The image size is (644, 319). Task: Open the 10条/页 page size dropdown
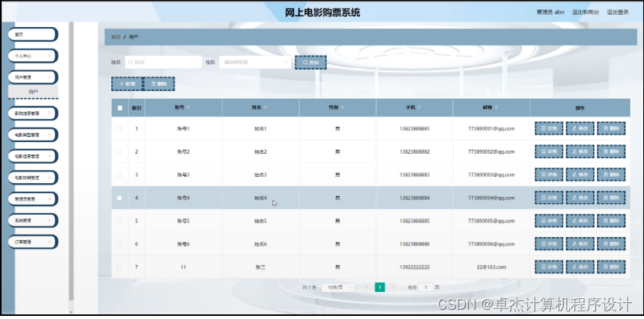338,287
